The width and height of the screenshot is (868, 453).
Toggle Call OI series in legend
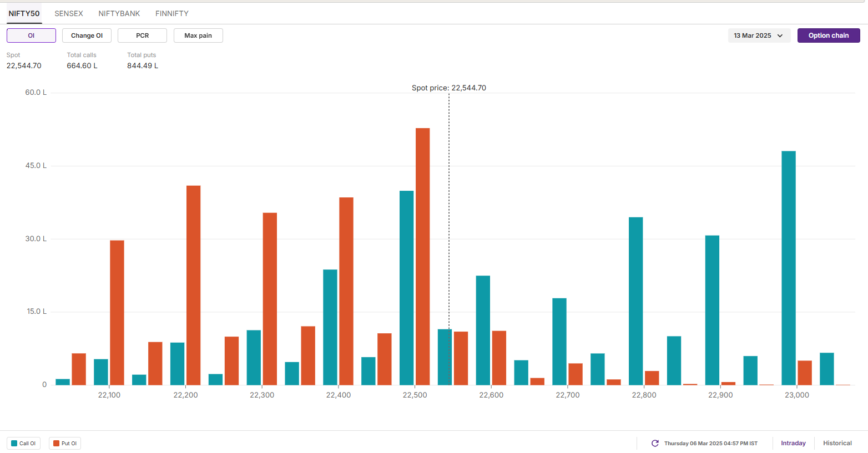pyautogui.click(x=23, y=444)
